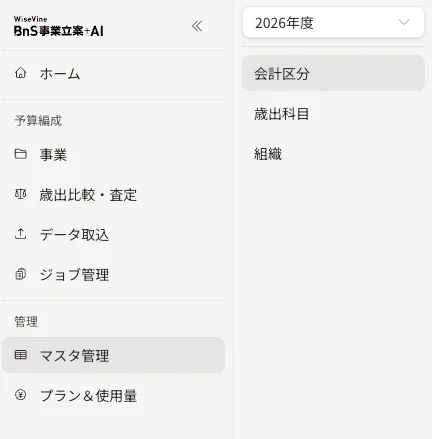Select マスタ管理 label in sidebar
Image resolution: width=432 pixels, height=439 pixels.
(x=74, y=356)
